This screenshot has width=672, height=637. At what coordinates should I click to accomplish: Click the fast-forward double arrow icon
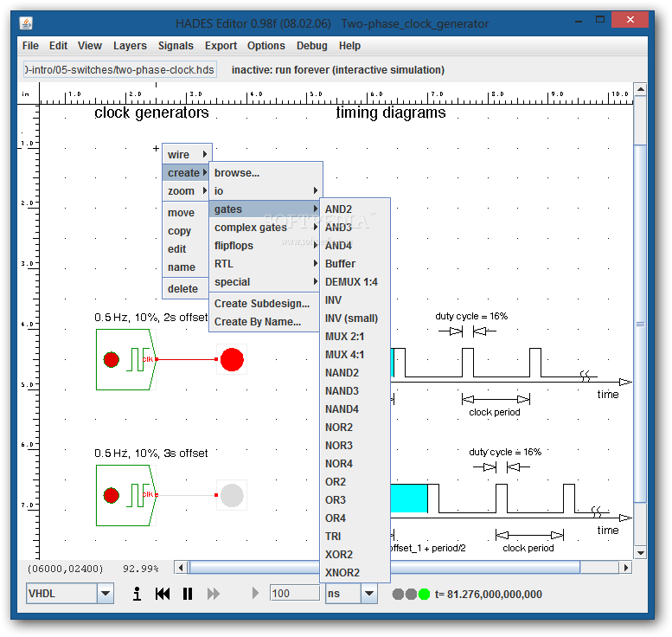pyautogui.click(x=213, y=594)
